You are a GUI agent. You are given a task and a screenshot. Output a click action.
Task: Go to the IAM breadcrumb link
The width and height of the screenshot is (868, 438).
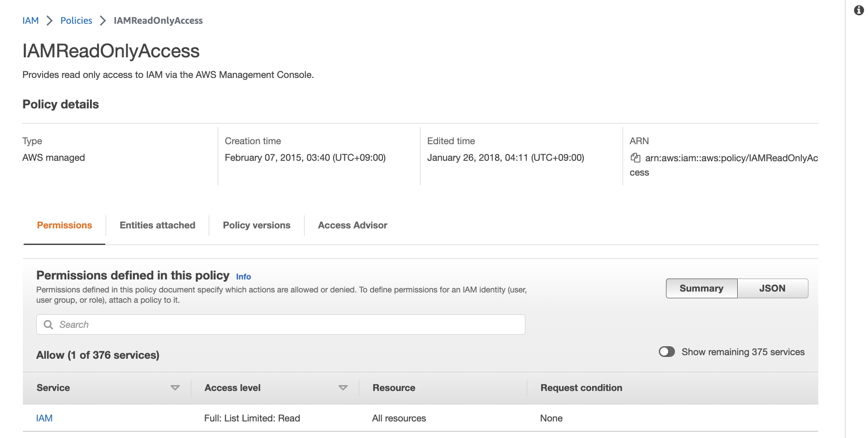click(x=30, y=21)
